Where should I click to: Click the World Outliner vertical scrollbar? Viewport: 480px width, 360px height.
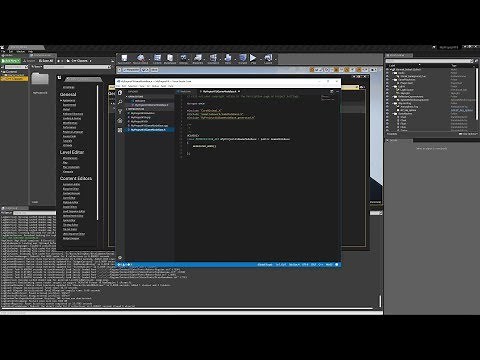pyautogui.click(x=477, y=94)
